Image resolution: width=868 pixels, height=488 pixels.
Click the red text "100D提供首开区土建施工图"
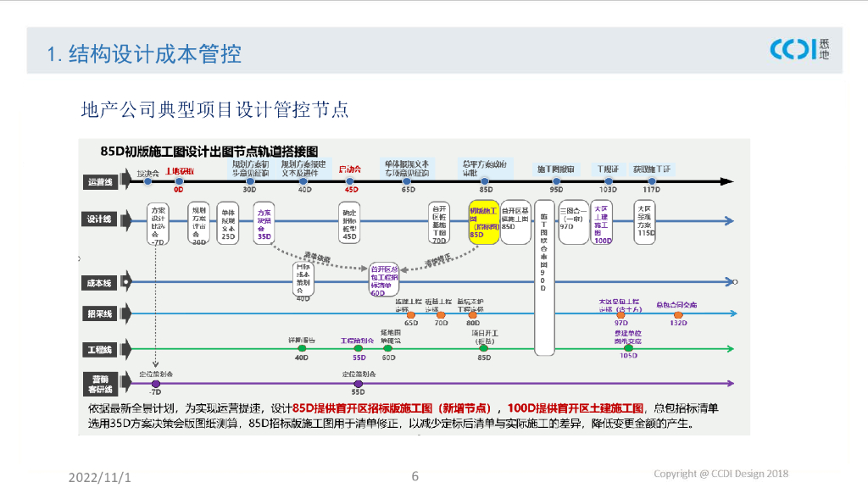click(576, 408)
